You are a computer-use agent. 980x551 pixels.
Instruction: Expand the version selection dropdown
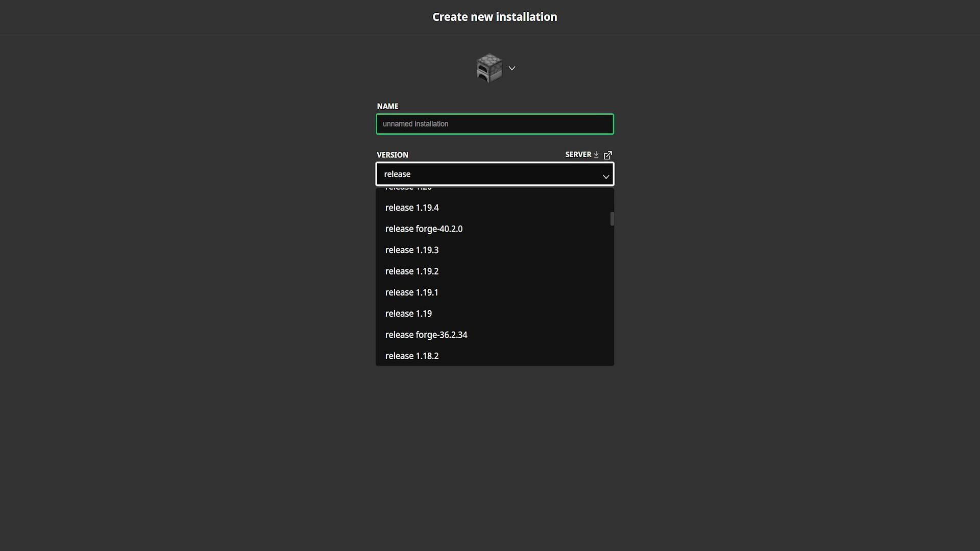click(495, 173)
